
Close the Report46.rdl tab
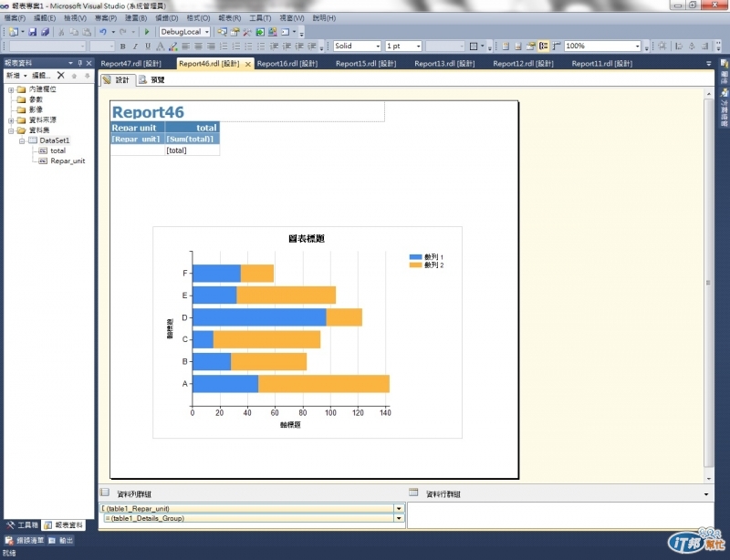coord(248,64)
